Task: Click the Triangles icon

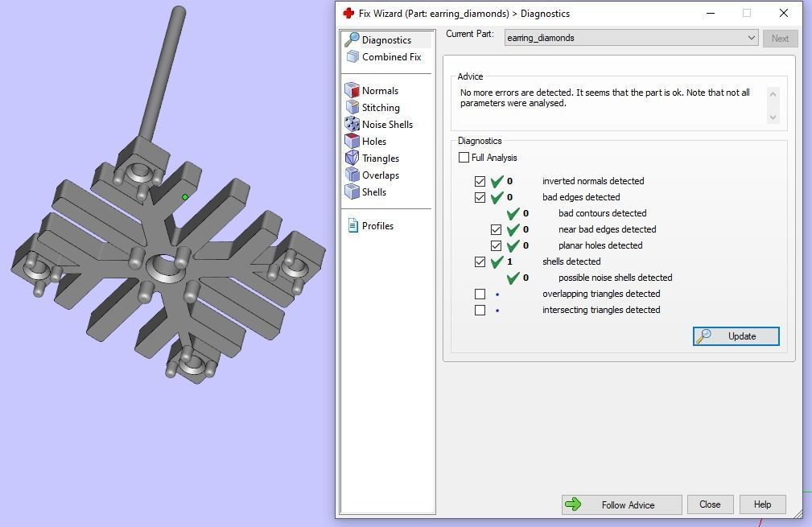Action: (352, 158)
